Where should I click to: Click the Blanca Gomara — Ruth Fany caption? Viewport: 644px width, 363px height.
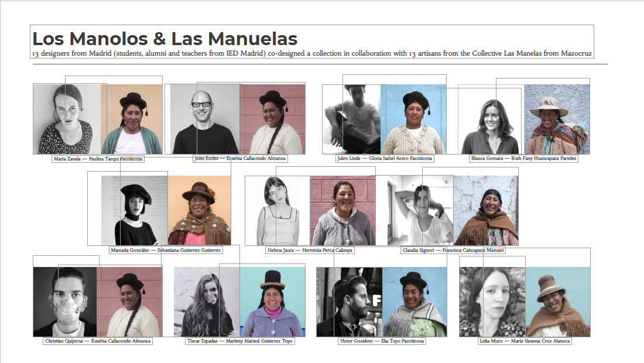pos(523,159)
